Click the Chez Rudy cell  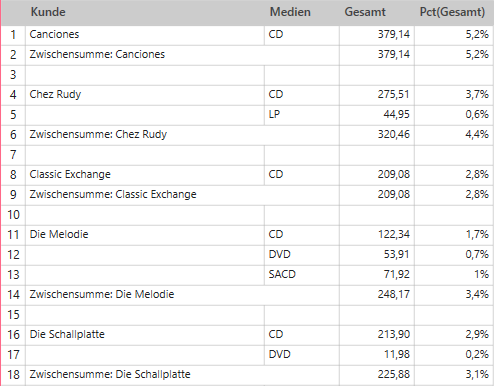pyautogui.click(x=145, y=95)
